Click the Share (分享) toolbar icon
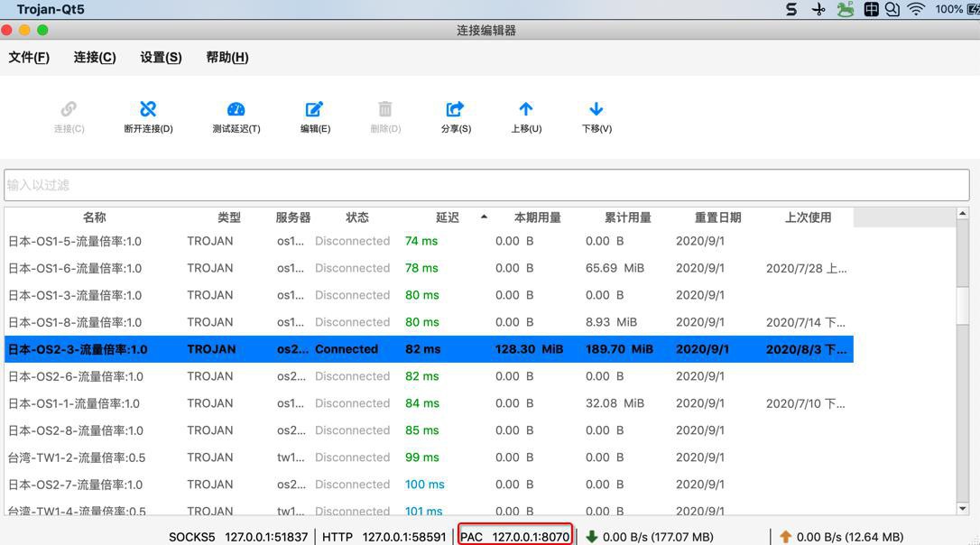Screen dimensions: 980x545 [455, 109]
